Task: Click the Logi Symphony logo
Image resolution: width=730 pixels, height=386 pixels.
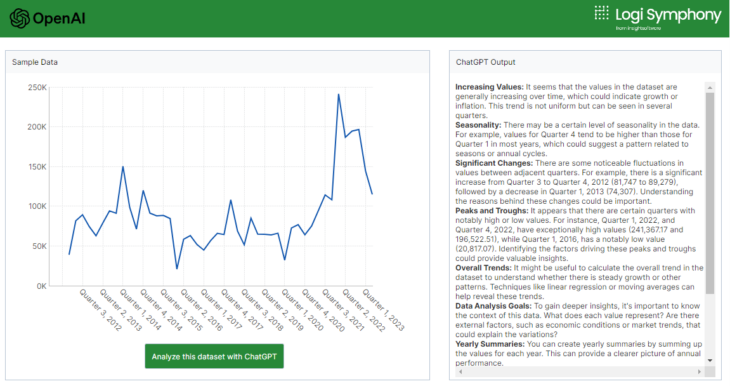Action: coord(657,18)
